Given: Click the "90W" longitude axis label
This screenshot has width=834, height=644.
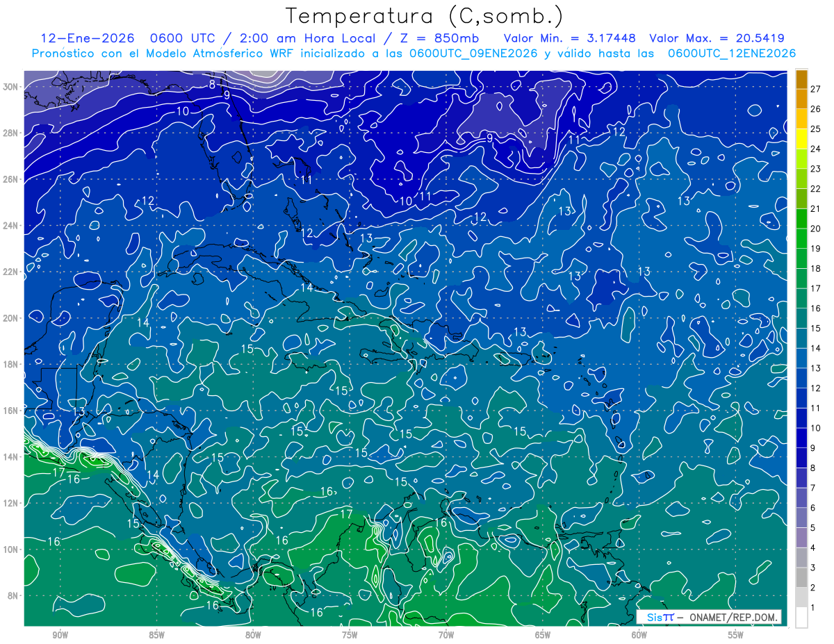Looking at the screenshot, I should (x=60, y=635).
